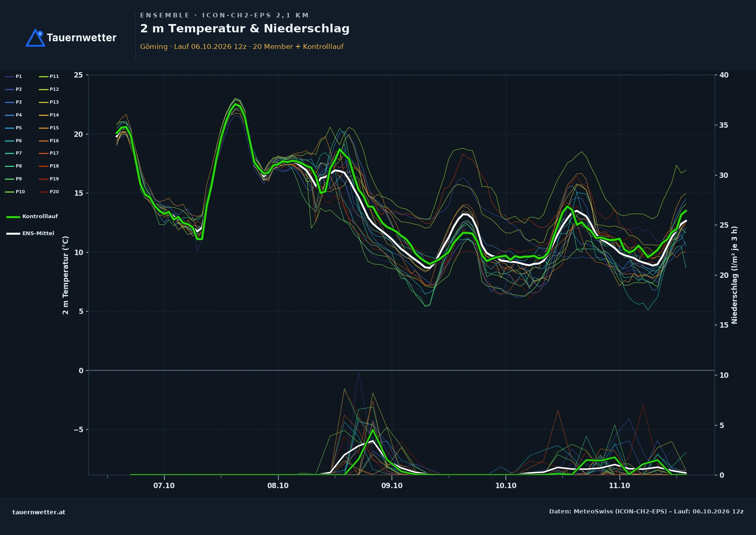Select legend entry P9
The height and width of the screenshot is (535, 756).
[x=14, y=179]
